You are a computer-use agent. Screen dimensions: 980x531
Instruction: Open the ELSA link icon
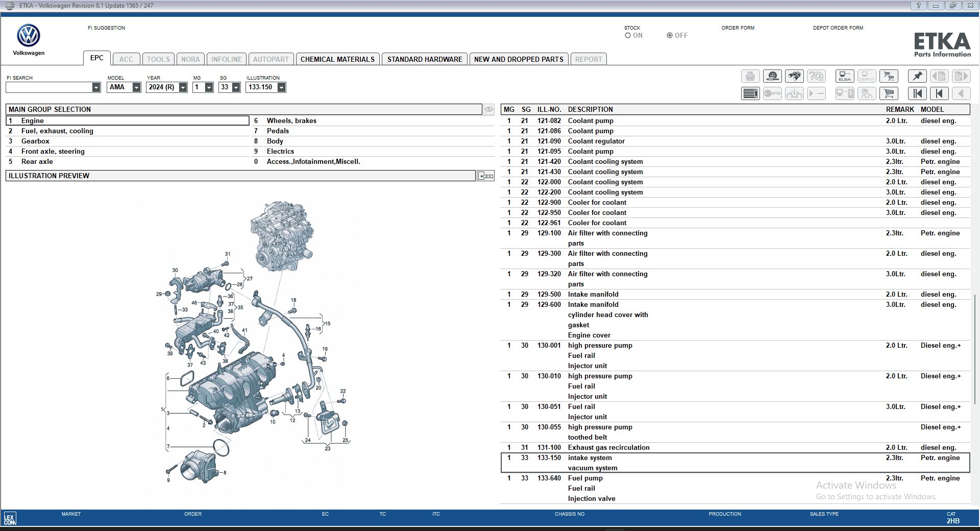click(x=844, y=76)
